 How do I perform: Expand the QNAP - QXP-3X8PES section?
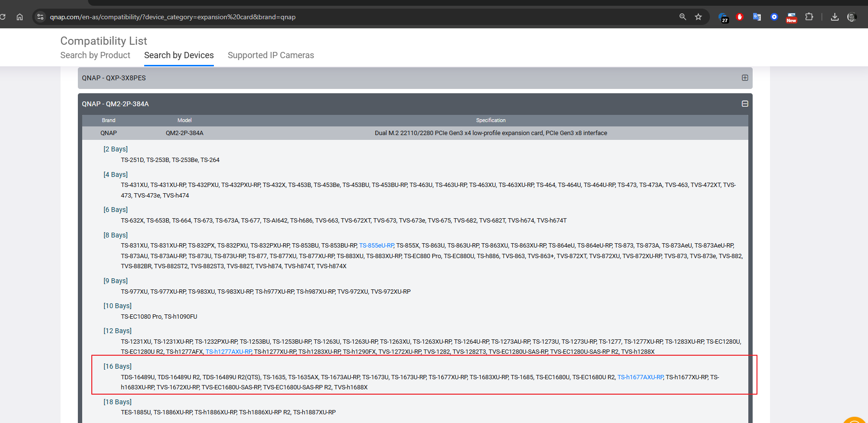coord(745,78)
